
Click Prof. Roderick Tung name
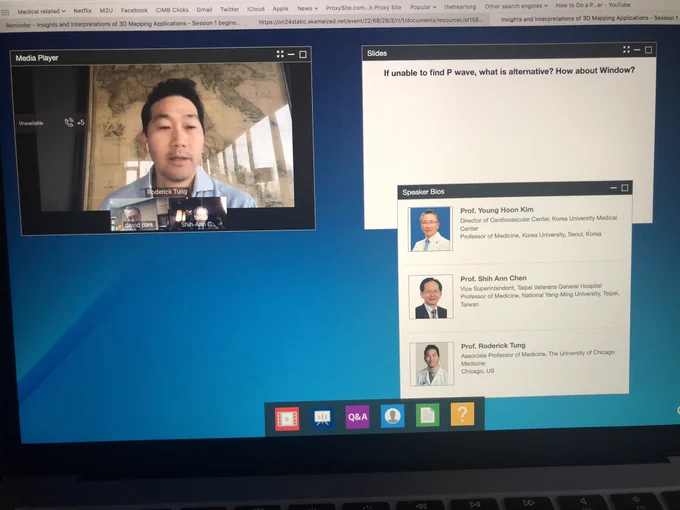493,346
